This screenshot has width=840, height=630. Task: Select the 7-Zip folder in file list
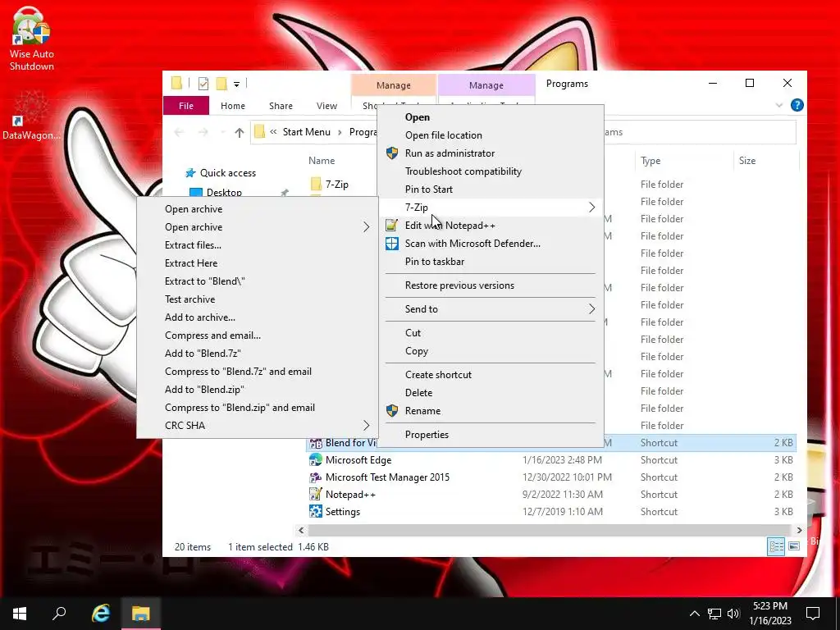(x=336, y=185)
